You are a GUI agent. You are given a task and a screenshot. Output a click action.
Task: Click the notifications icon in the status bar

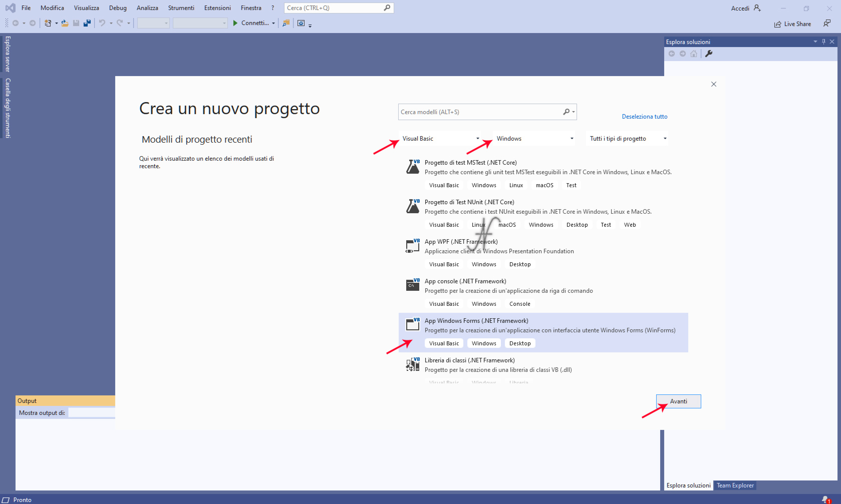click(825, 499)
